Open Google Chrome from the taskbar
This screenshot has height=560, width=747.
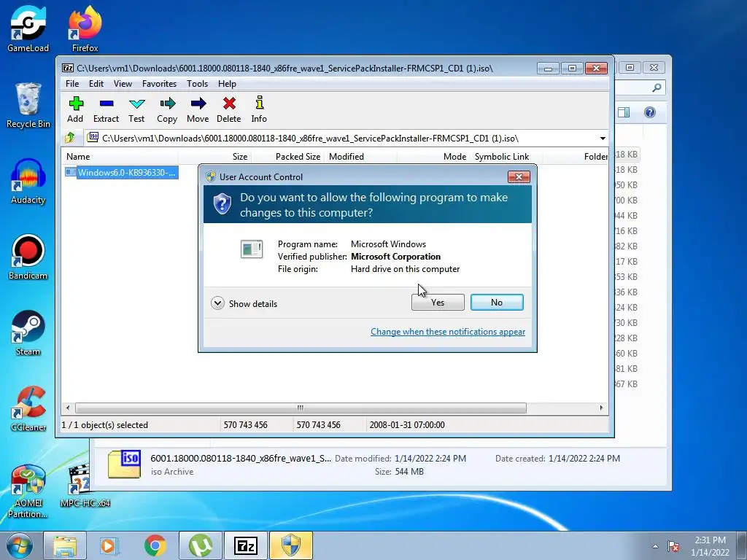155,545
